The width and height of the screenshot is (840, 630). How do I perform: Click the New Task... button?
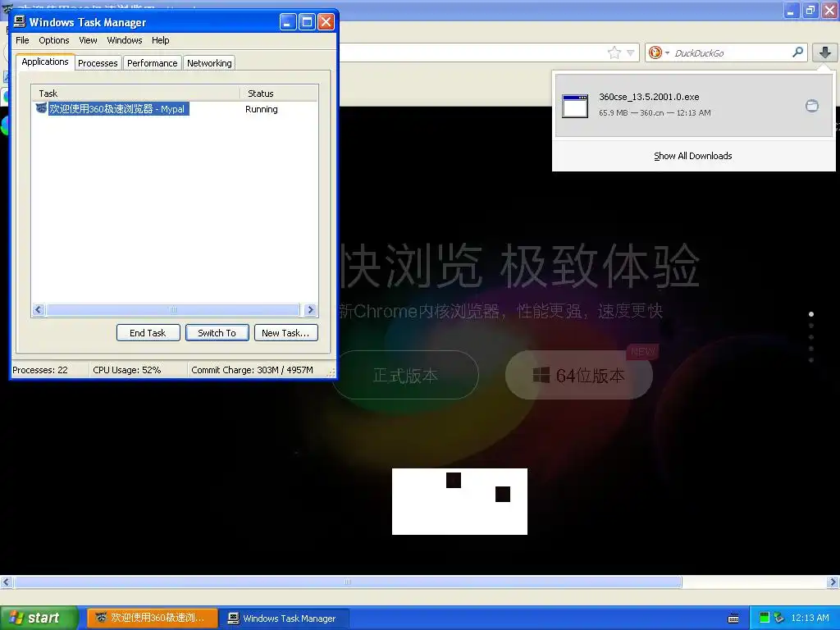coord(285,333)
